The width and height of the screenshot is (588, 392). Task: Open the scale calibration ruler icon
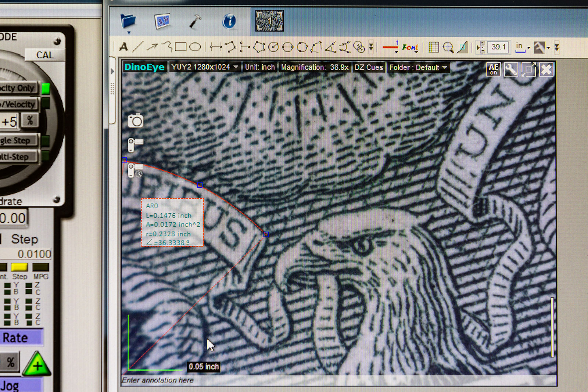[462, 47]
